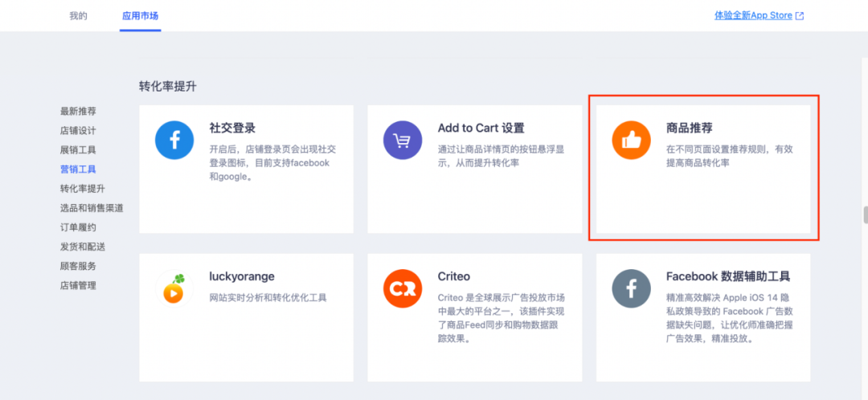The image size is (868, 400).
Task: Go to 店铺设计 category
Action: click(78, 130)
